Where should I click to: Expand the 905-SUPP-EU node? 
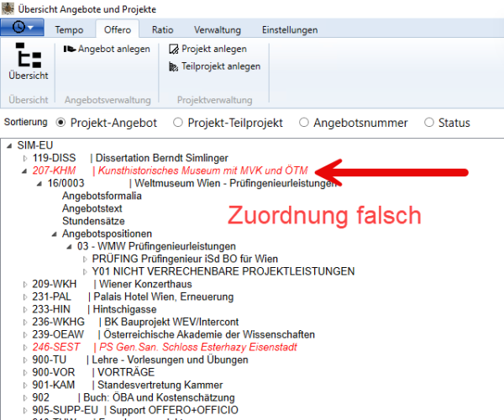25,411
